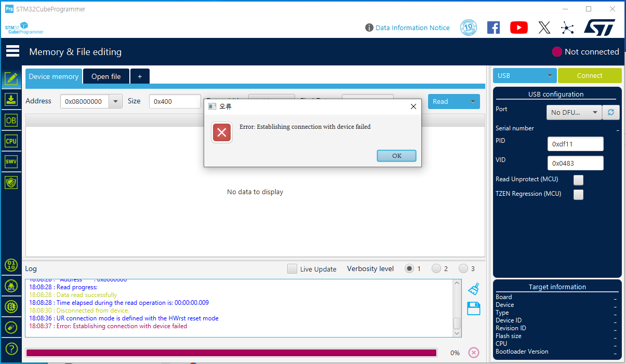Open the Security panel shield icon
Image resolution: width=626 pixels, height=364 pixels.
tap(11, 182)
